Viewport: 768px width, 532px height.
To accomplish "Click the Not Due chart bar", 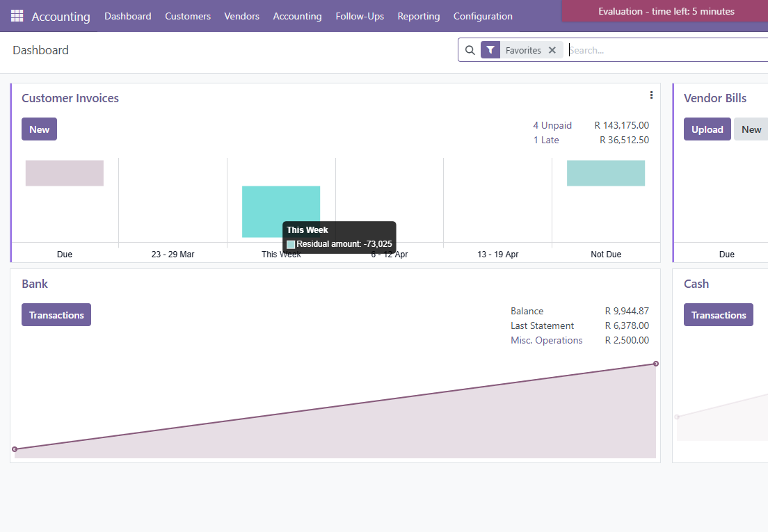I will (606, 172).
